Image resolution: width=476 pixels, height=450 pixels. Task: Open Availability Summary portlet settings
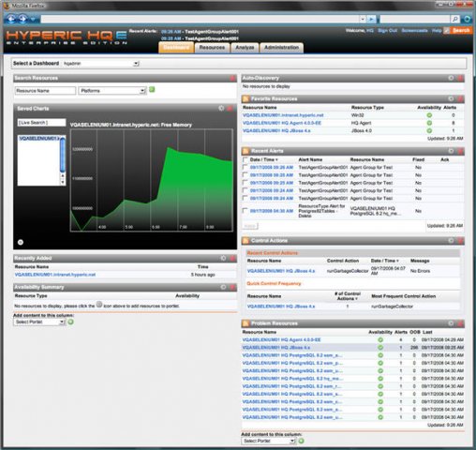(223, 287)
